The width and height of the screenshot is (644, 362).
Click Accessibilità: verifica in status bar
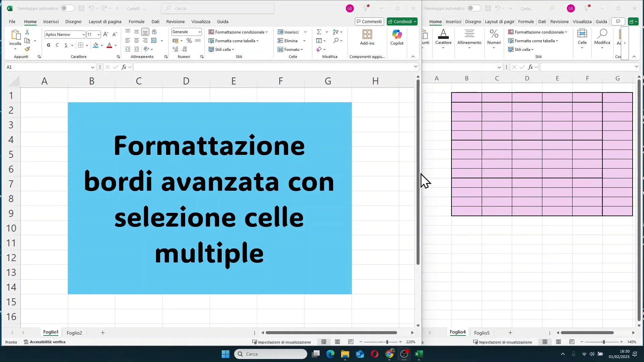click(45, 342)
